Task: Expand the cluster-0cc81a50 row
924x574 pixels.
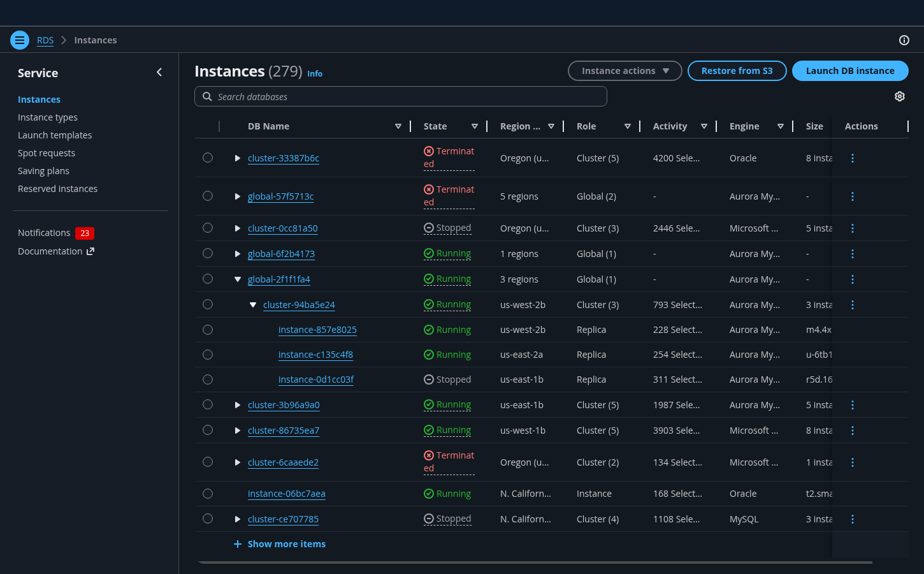Action: [237, 228]
